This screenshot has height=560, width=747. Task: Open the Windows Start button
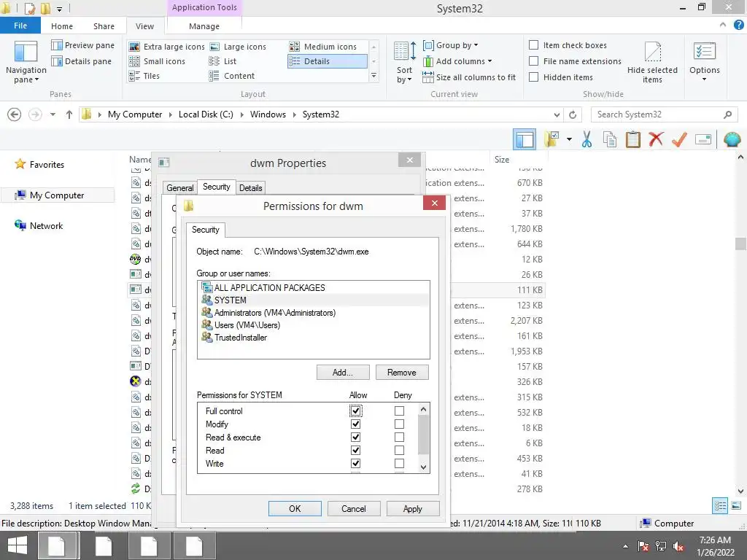point(18,545)
